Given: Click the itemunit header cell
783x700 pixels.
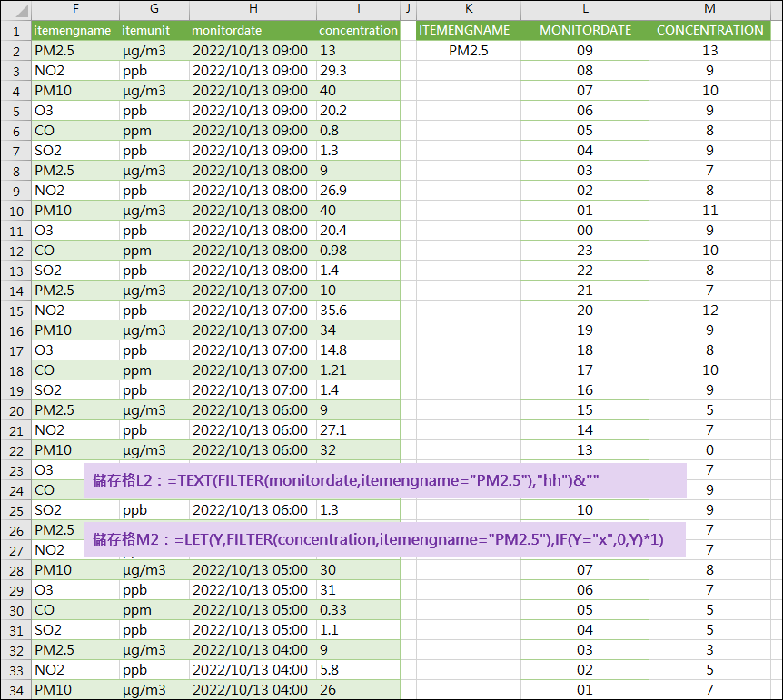Looking at the screenshot, I should (154, 31).
